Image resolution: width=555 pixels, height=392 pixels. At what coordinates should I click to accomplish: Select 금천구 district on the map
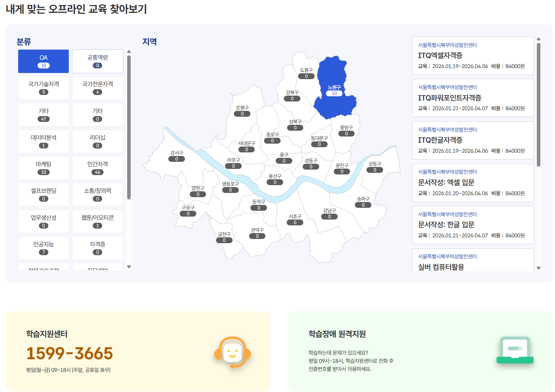click(224, 237)
